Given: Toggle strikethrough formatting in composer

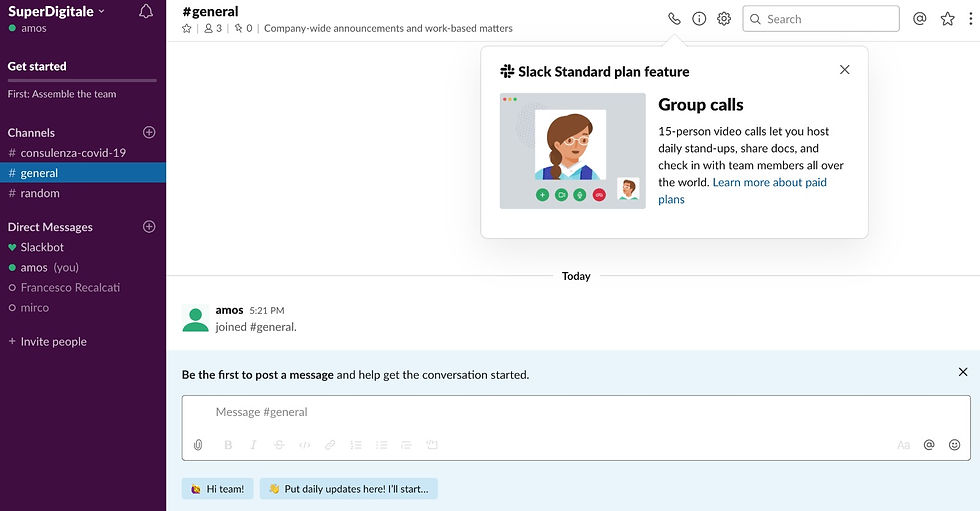Looking at the screenshot, I should tap(279, 445).
